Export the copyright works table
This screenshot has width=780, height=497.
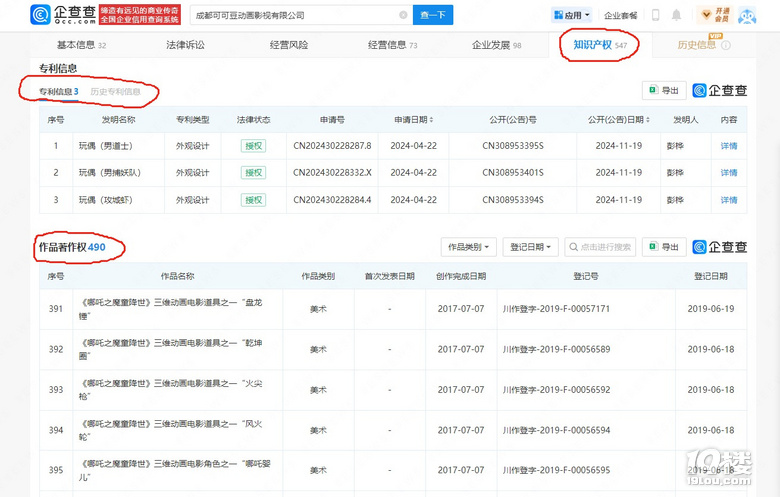(664, 247)
